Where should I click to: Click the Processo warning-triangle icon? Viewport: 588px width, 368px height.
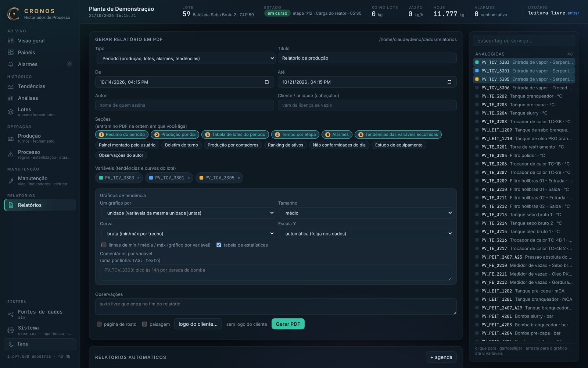(11, 155)
